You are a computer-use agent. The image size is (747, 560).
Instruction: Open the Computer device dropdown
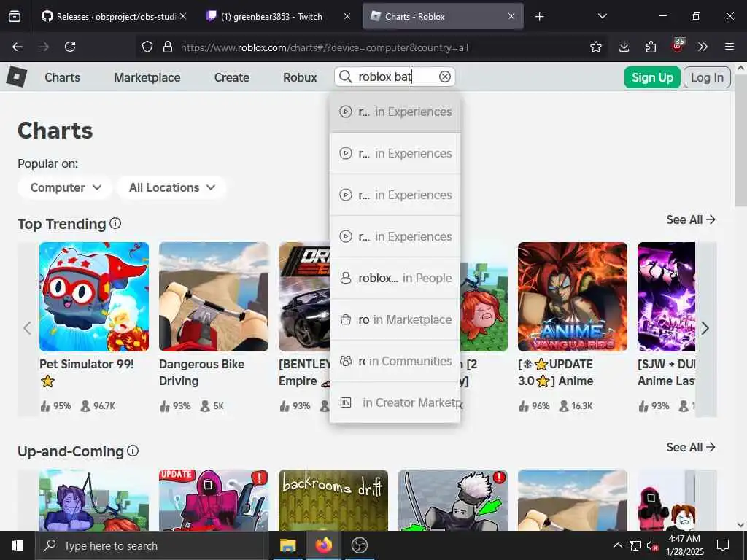(65, 187)
